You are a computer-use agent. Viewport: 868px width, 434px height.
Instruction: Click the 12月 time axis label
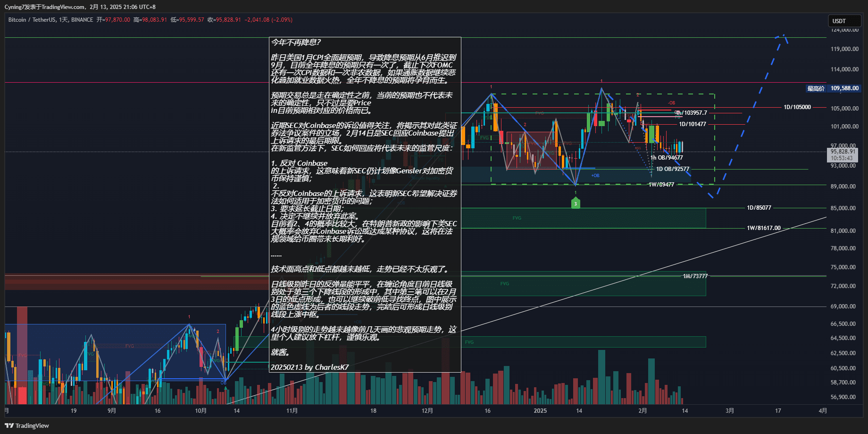(427, 411)
